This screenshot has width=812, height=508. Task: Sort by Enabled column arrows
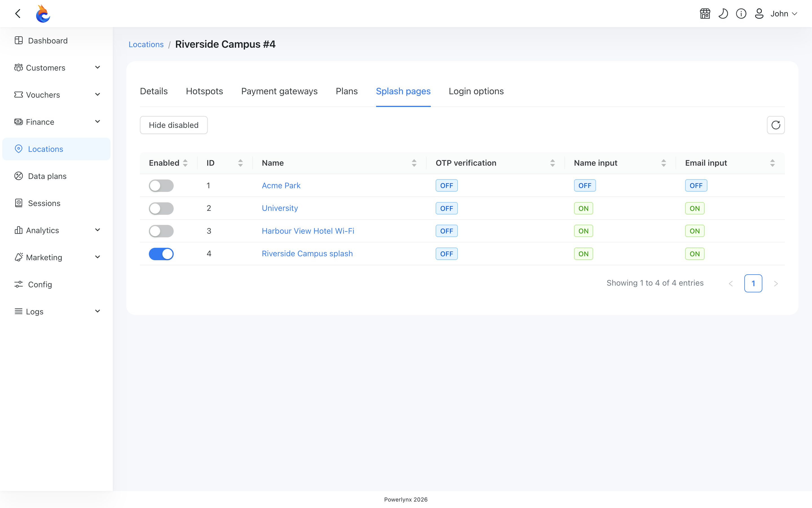185,163
